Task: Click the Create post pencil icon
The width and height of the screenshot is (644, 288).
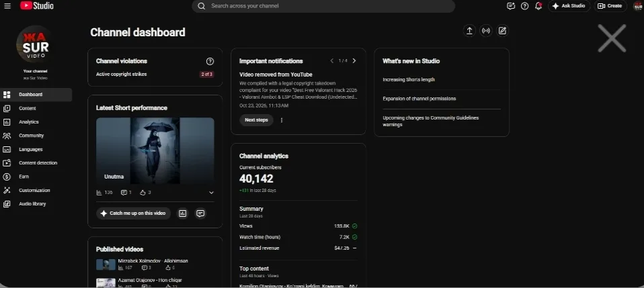Action: (x=502, y=31)
